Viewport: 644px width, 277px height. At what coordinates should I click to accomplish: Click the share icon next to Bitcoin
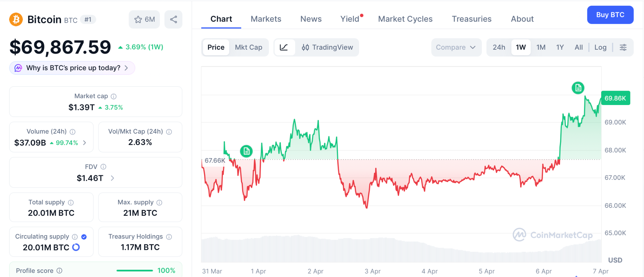173,19
